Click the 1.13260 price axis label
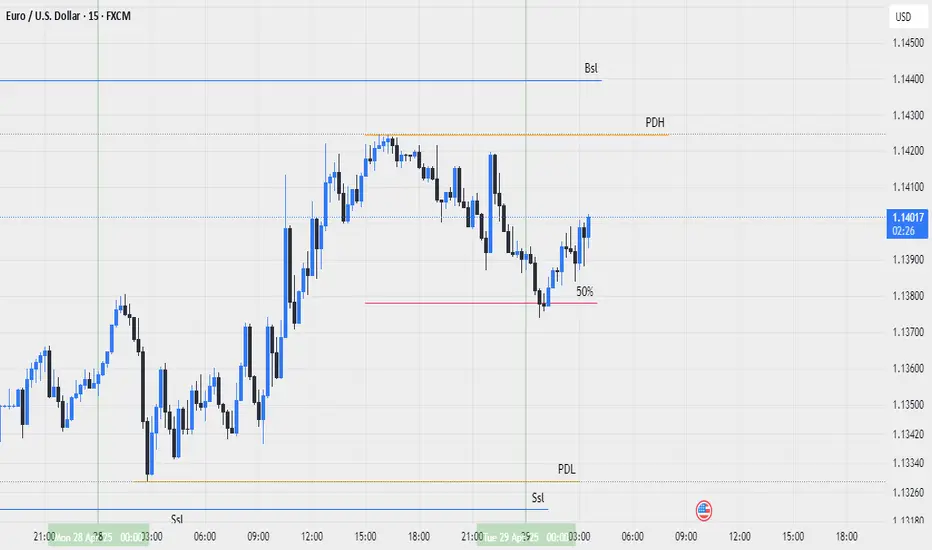The image size is (932, 550). click(908, 492)
